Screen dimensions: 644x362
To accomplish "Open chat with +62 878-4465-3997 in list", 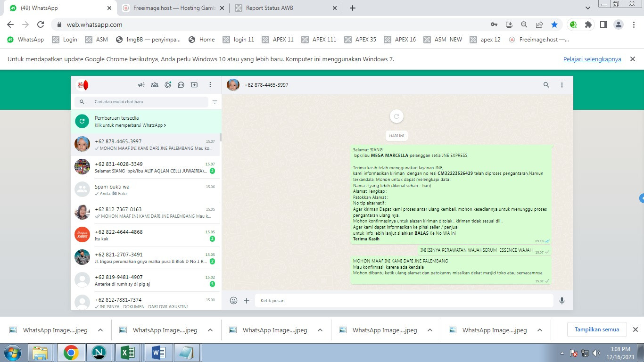I will pyautogui.click(x=145, y=145).
